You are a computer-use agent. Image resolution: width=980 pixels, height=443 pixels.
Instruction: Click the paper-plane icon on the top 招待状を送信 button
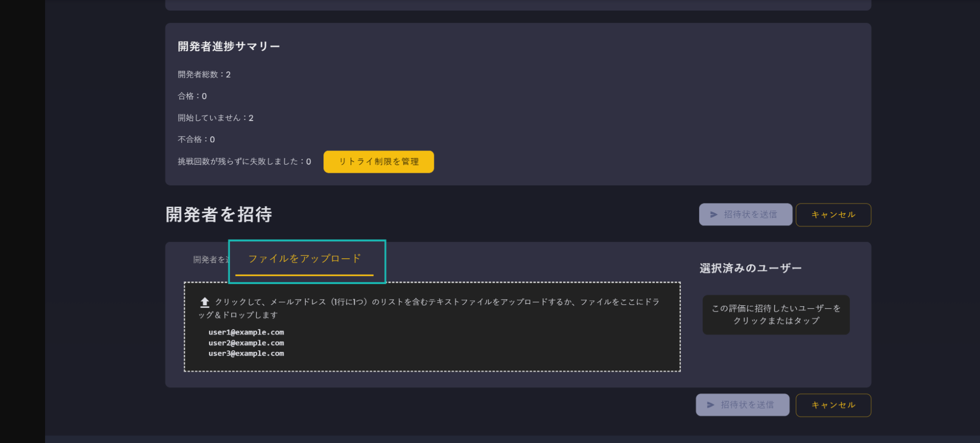(x=714, y=215)
